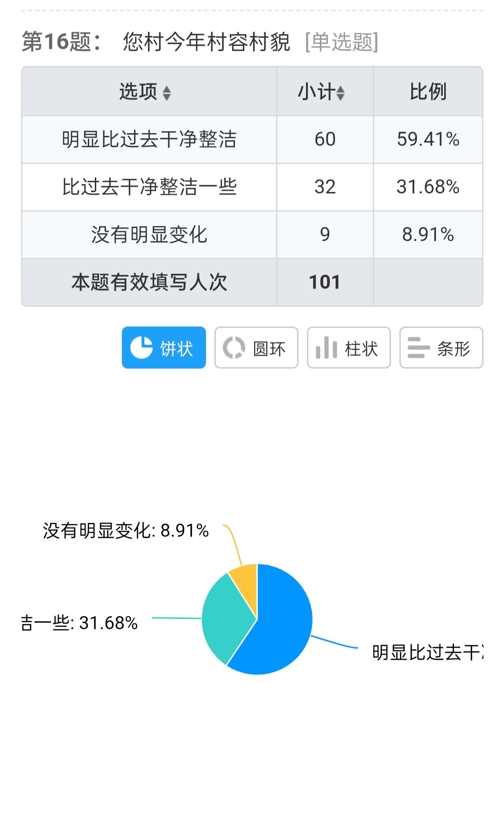504x836 pixels.
Task: Click the column icon in 柱状 button
Action: (327, 347)
